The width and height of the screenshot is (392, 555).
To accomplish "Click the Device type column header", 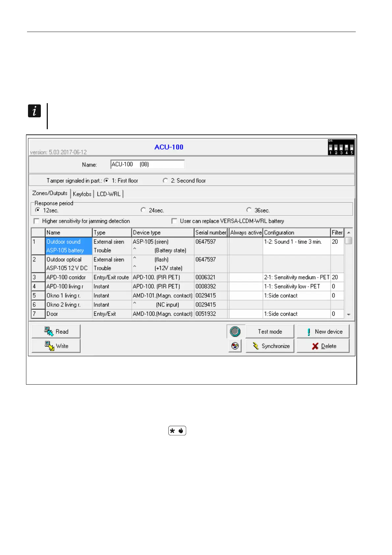I will tap(163, 233).
